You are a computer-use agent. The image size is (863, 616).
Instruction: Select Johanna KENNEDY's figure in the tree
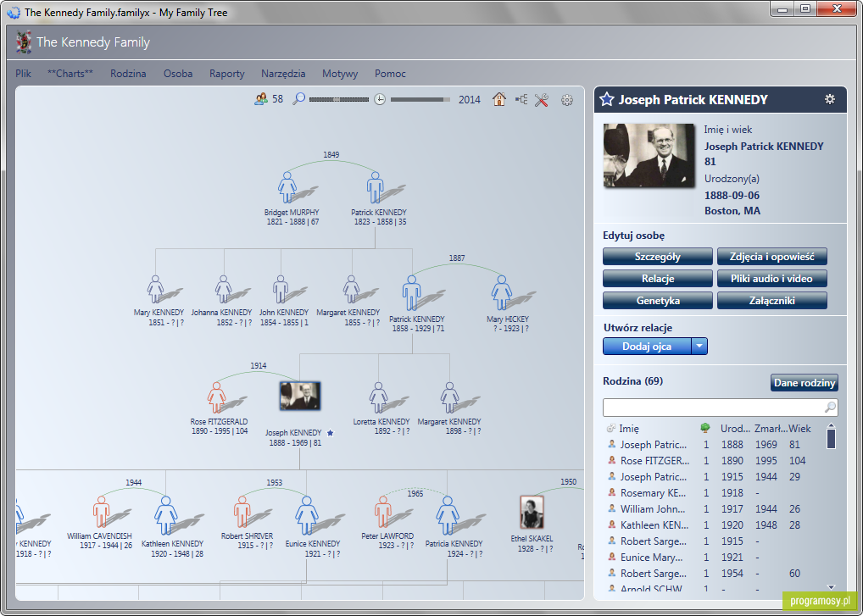tap(223, 289)
